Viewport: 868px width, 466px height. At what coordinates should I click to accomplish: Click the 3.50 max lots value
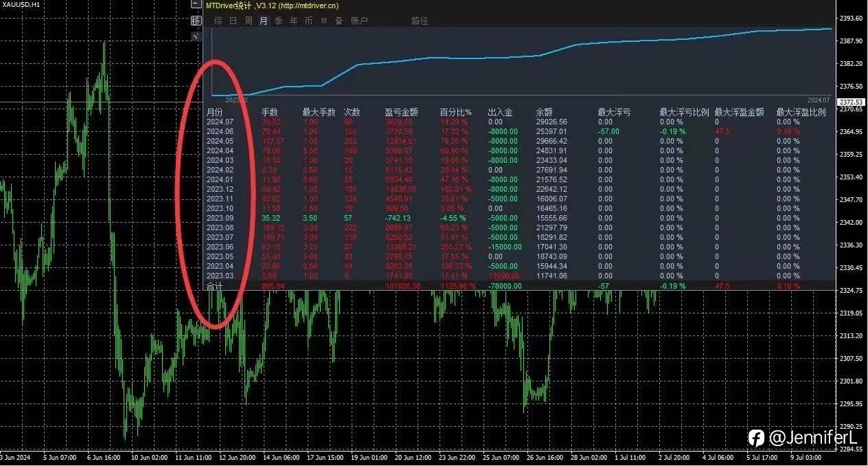(310, 217)
